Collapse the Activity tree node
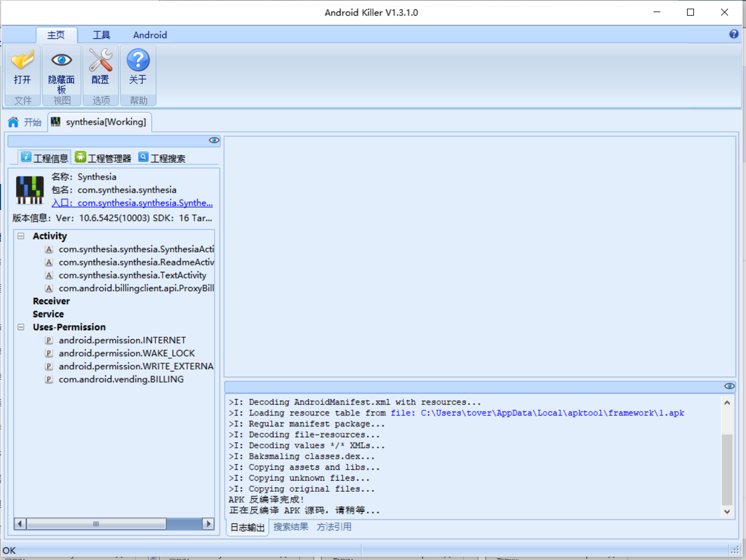 (21, 236)
